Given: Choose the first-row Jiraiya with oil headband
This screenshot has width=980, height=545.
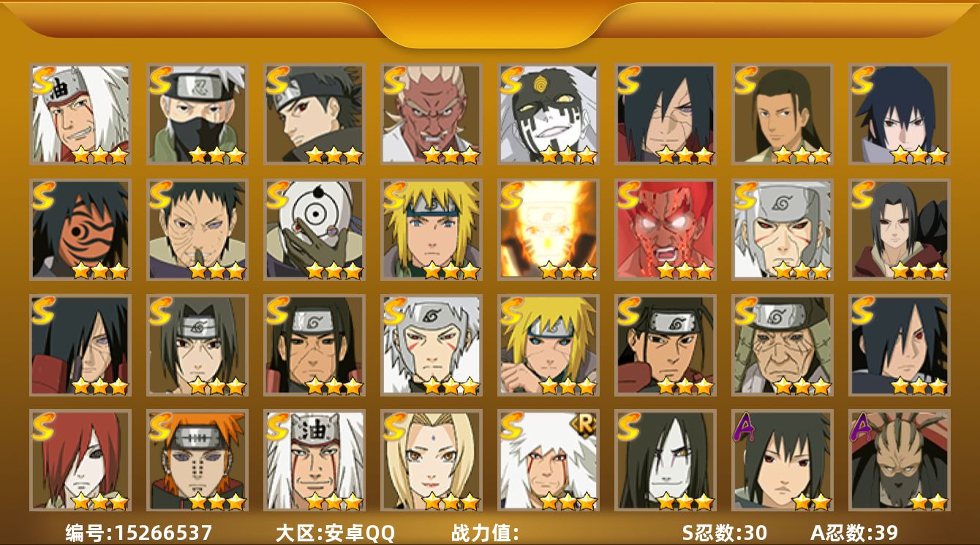Looking at the screenshot, I should (80, 114).
